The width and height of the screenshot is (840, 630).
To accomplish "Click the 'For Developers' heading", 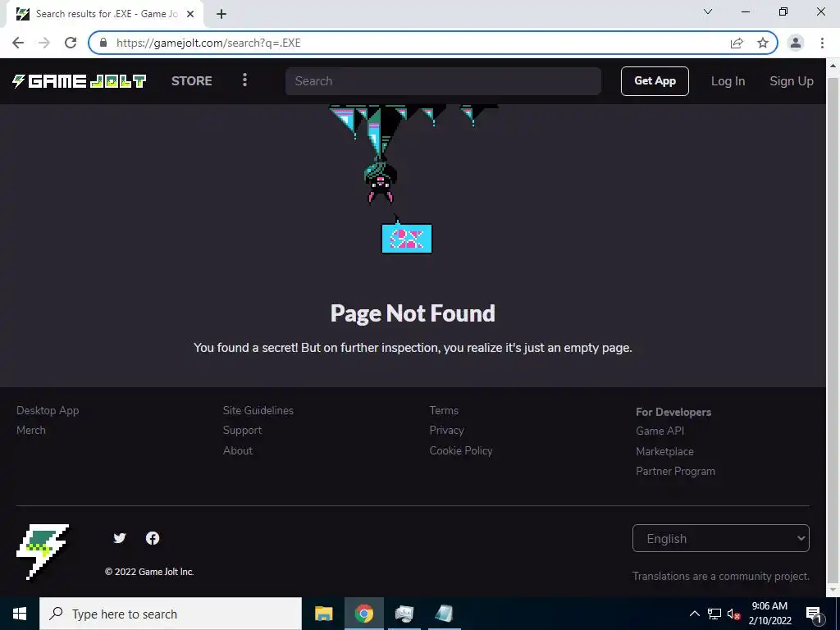I will tap(673, 412).
